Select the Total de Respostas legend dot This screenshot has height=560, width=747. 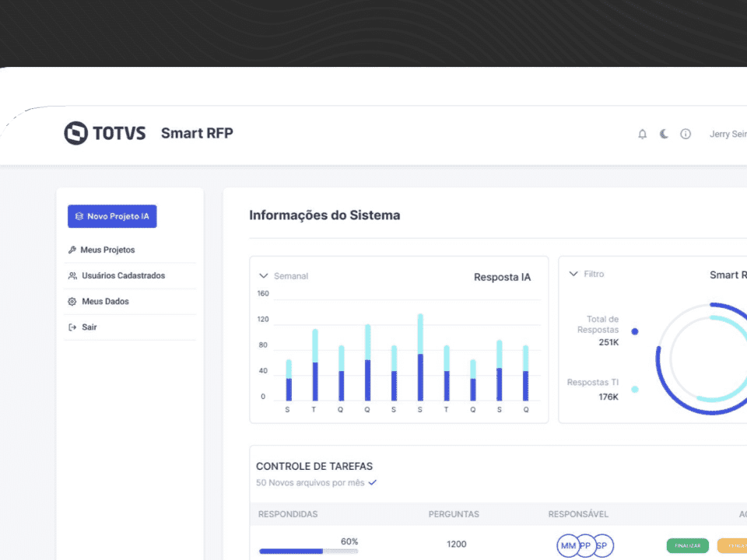635,331
